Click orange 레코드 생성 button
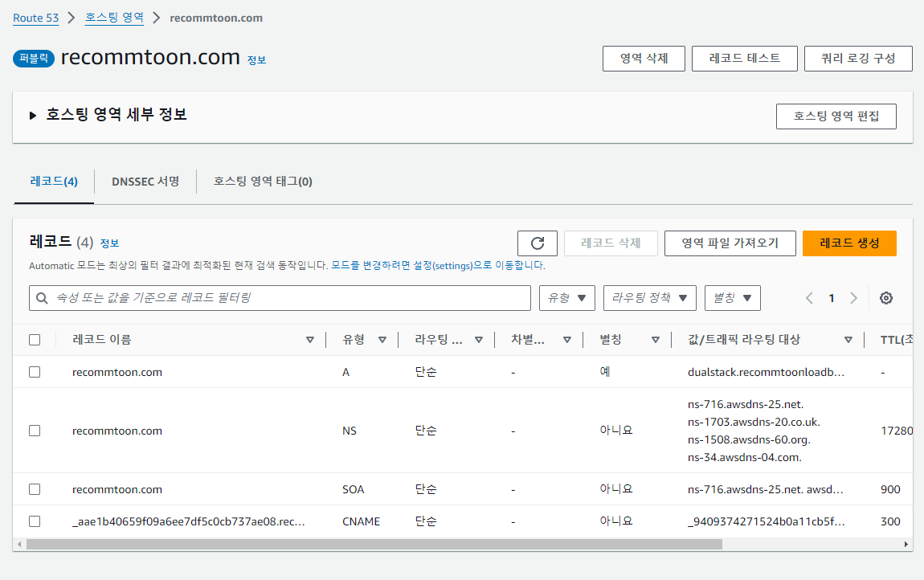Image resolution: width=924 pixels, height=580 pixels. tap(849, 243)
